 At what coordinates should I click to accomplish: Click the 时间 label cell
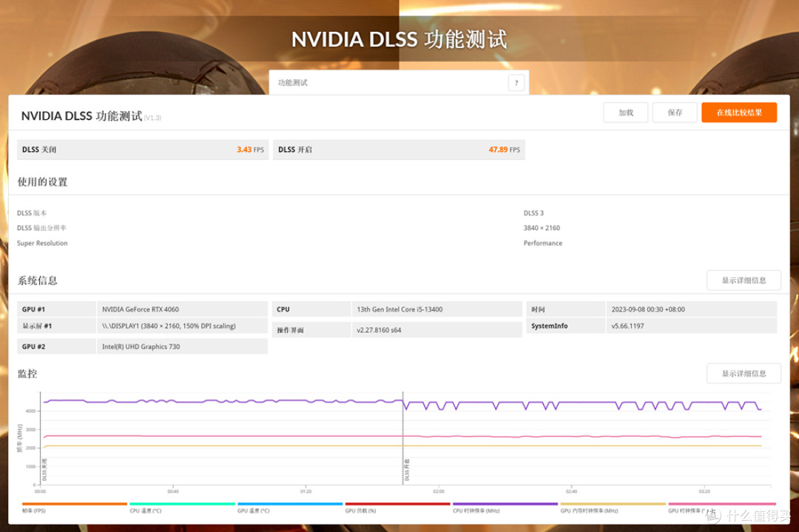[566, 309]
